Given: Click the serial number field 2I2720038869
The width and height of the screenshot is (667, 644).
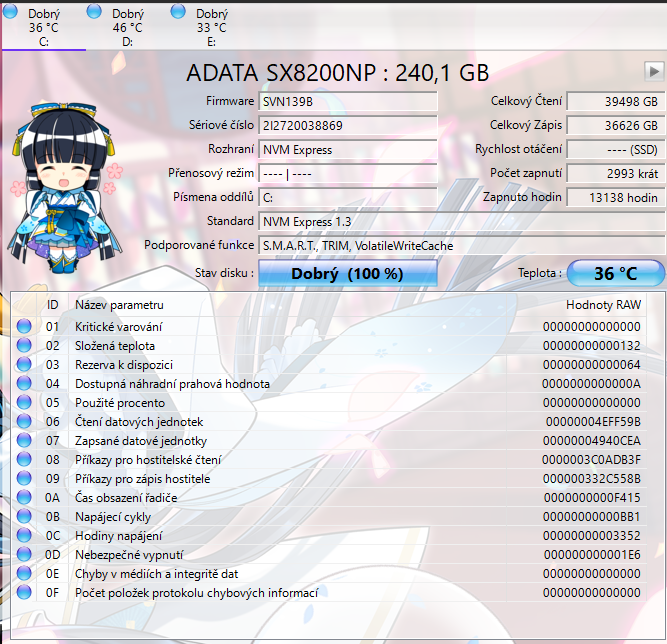Looking at the screenshot, I should click(348, 125).
